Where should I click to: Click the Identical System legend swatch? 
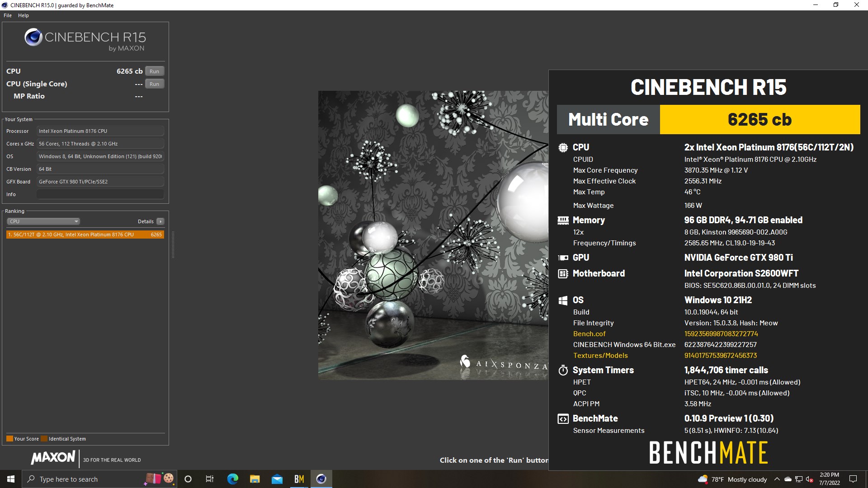click(44, 438)
